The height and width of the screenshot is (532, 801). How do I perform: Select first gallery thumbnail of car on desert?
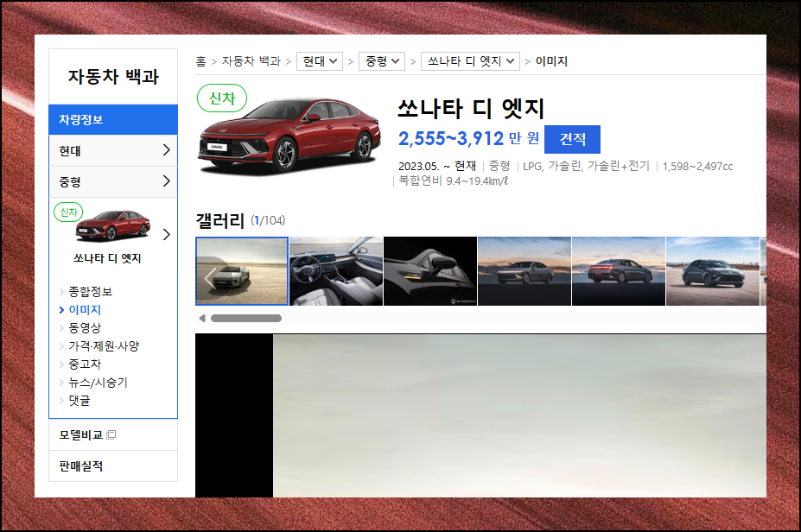[x=242, y=271]
